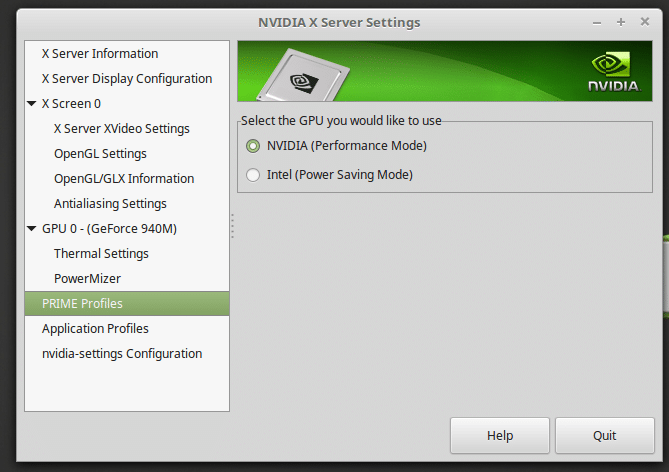Maximize the NVIDIA X Server Settings window

(621, 22)
